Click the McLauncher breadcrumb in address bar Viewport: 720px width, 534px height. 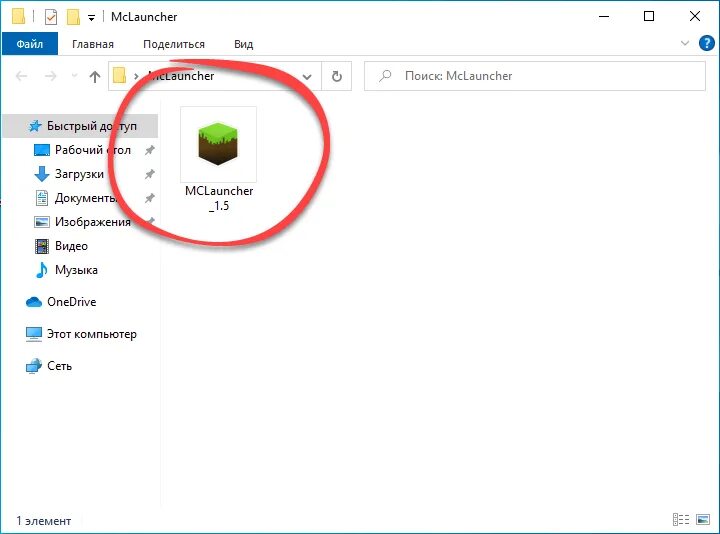[181, 76]
